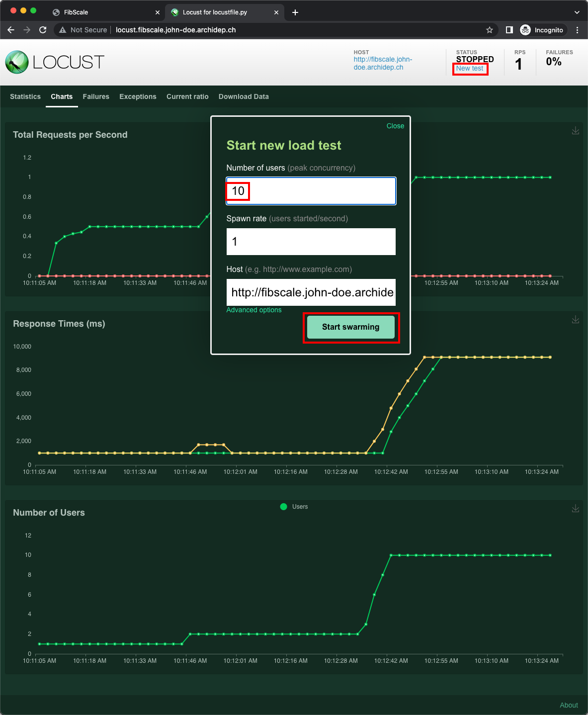Download the Response Times chart image
The height and width of the screenshot is (715, 588).
[575, 320]
